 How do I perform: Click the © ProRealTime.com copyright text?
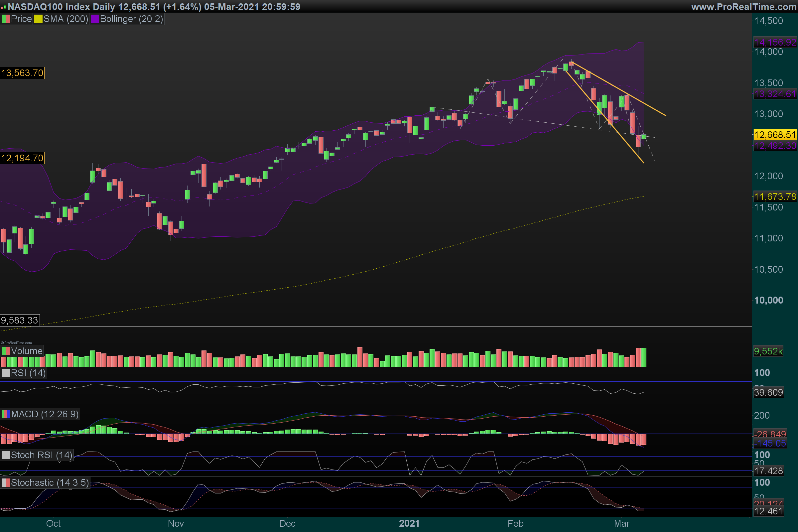click(16, 343)
